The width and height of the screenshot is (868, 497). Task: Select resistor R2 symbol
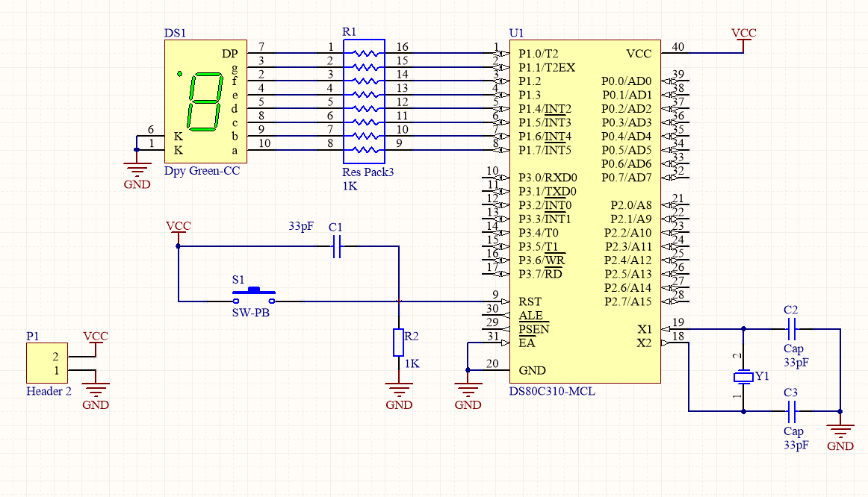coord(399,343)
